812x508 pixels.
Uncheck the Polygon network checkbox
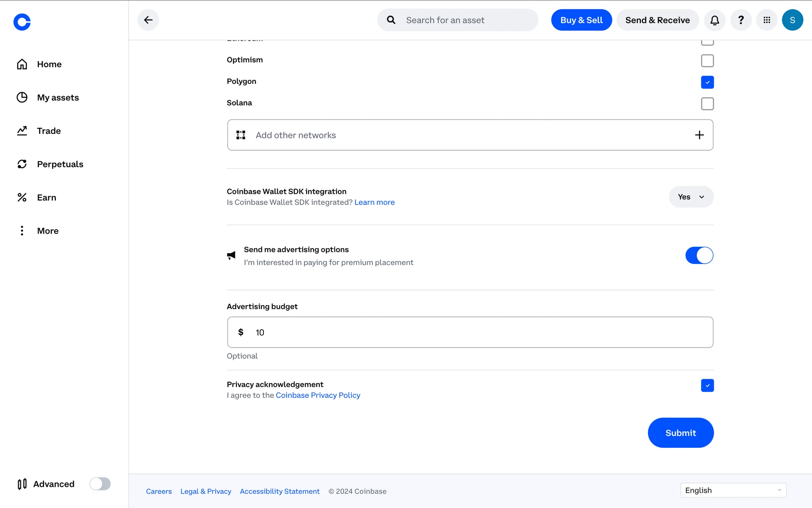click(x=707, y=82)
